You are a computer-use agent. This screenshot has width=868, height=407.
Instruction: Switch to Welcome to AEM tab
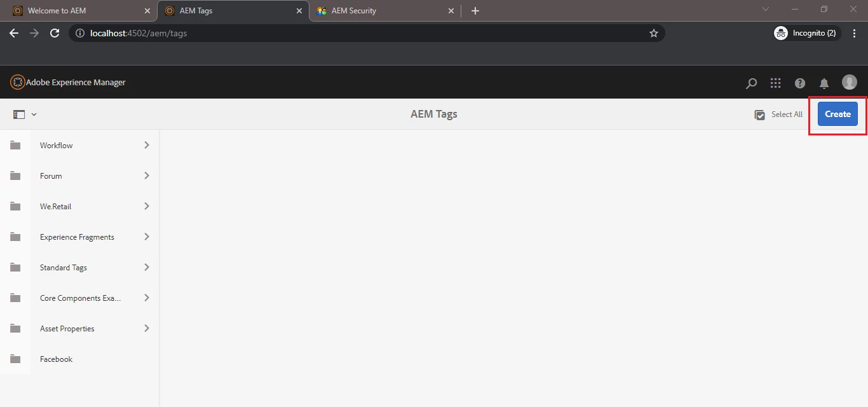click(x=78, y=11)
